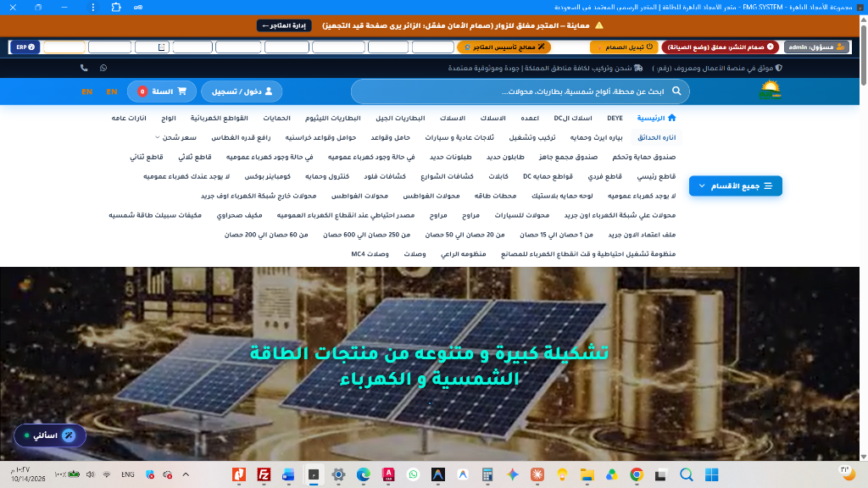868x488 pixels.
Task: Open the اسألني assistant chat widget
Action: pyautogui.click(x=50, y=435)
